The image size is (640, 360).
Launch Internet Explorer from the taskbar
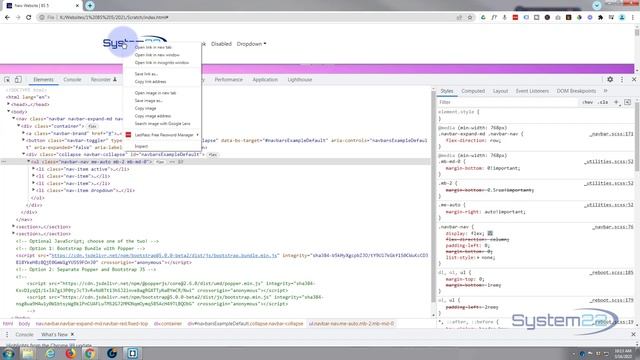pos(50,353)
